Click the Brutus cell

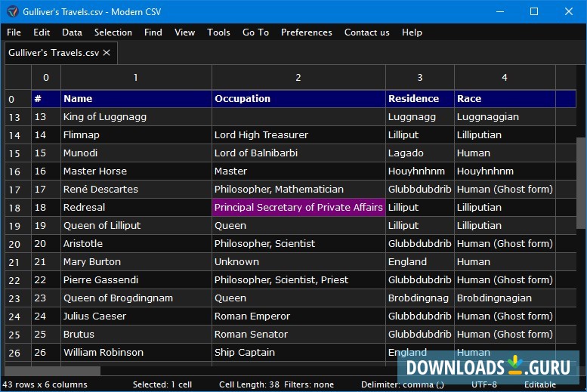click(x=136, y=335)
